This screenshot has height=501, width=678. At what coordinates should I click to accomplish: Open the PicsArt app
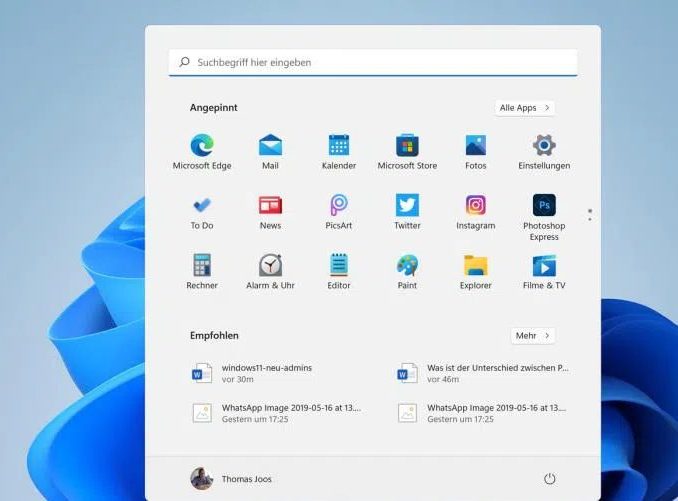(339, 212)
